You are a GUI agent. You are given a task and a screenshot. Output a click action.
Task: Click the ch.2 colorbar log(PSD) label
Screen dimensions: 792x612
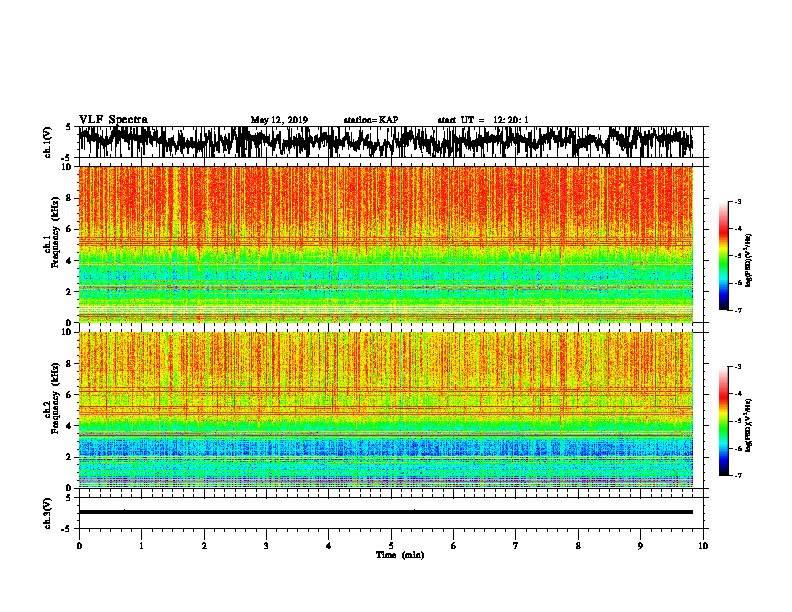749,425
